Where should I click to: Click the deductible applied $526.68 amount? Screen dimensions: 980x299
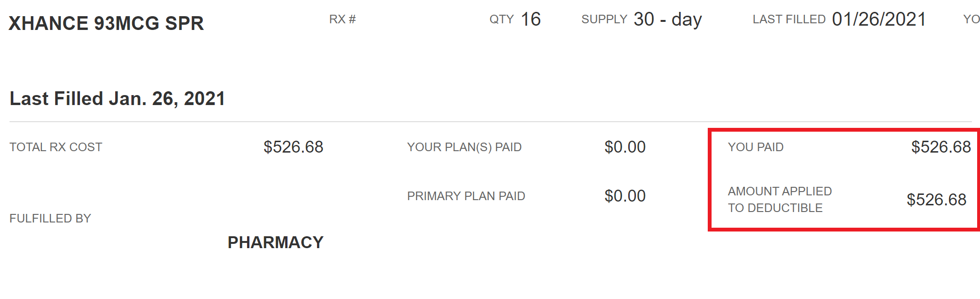tap(936, 200)
